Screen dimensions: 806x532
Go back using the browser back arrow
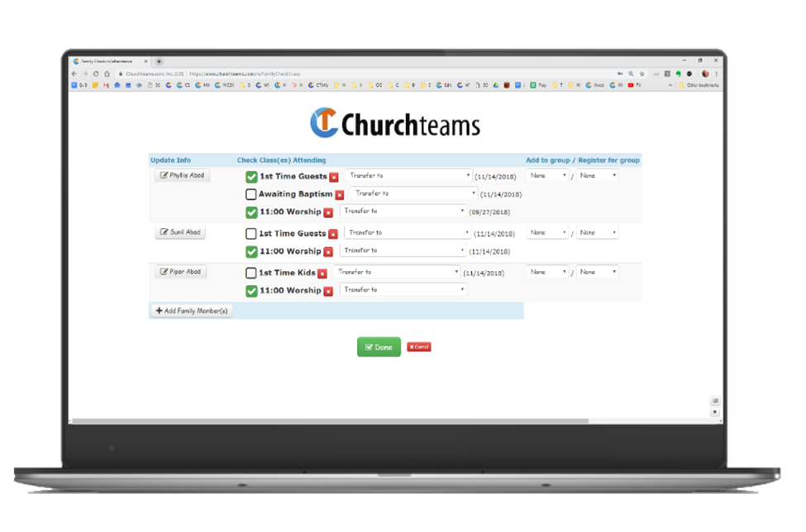(x=74, y=74)
